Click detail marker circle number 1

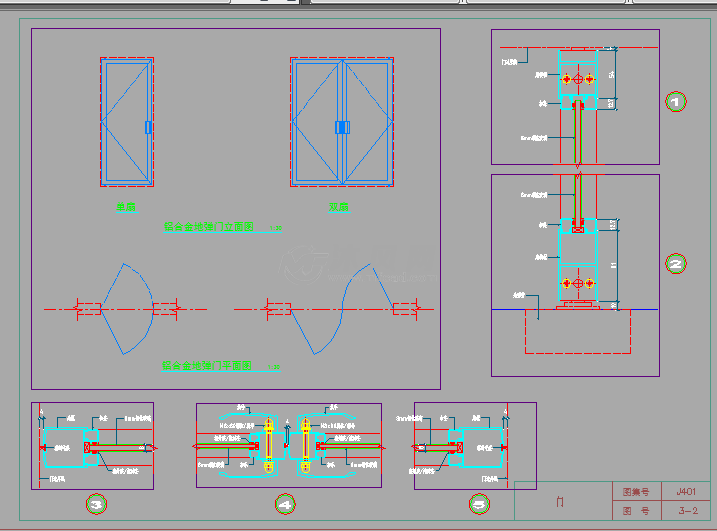[x=676, y=102]
